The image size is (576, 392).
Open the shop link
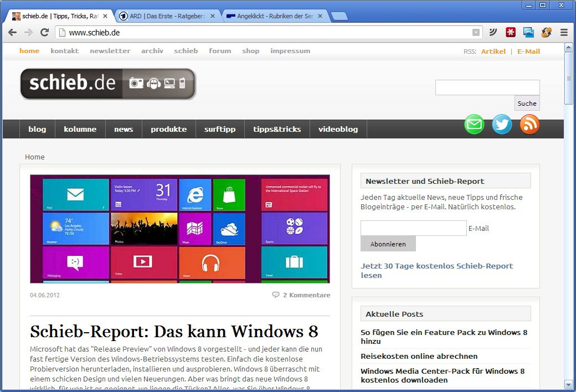pos(250,51)
